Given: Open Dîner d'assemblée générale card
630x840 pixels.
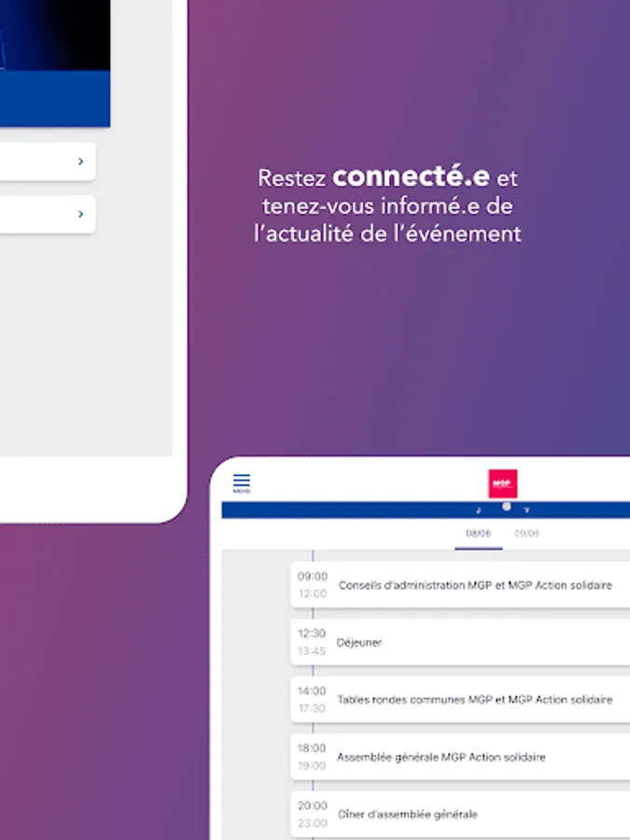Looking at the screenshot, I should tap(460, 814).
